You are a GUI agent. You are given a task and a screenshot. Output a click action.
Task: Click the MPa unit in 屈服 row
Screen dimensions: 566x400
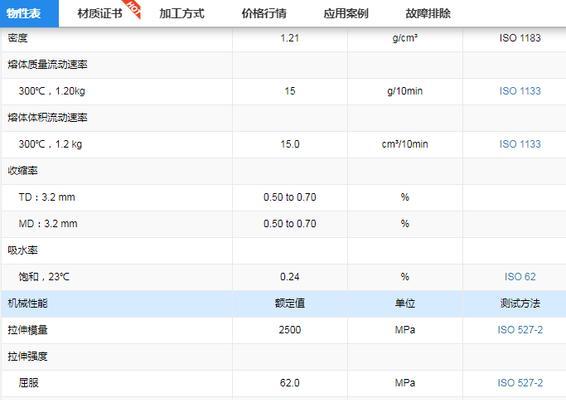[405, 383]
